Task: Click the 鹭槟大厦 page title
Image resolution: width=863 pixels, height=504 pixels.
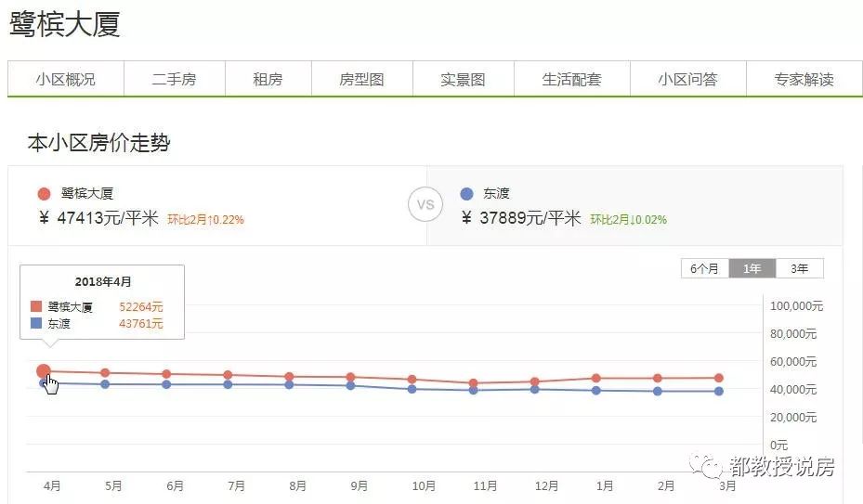Action: coord(65,25)
